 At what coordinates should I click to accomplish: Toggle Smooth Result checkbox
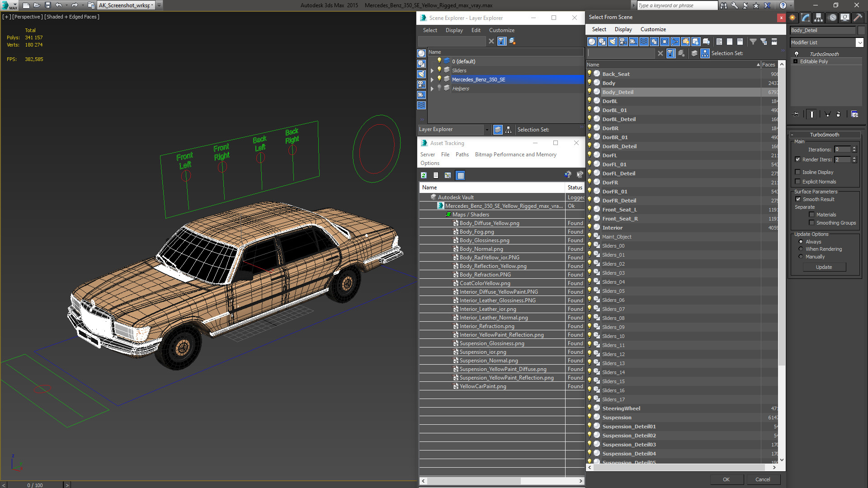click(x=798, y=199)
